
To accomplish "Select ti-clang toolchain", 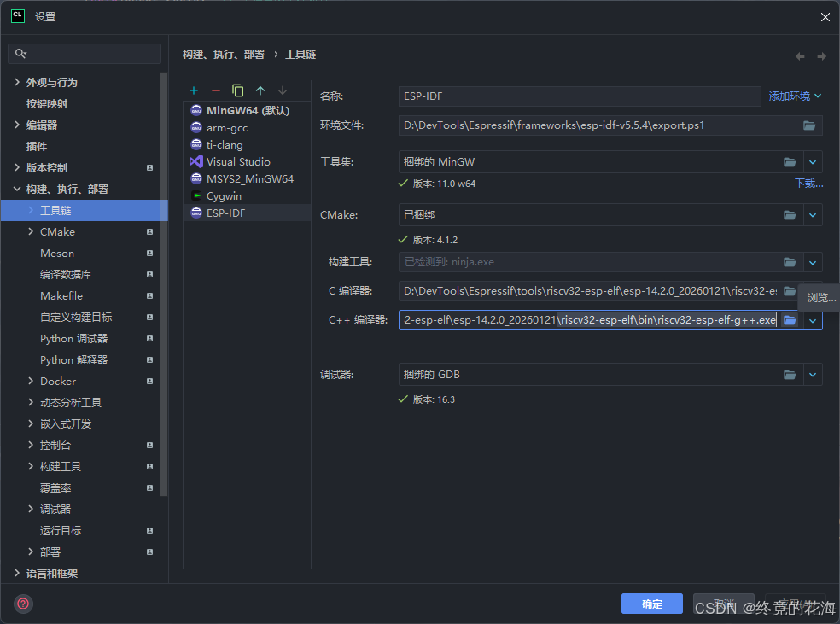I will pos(247,144).
